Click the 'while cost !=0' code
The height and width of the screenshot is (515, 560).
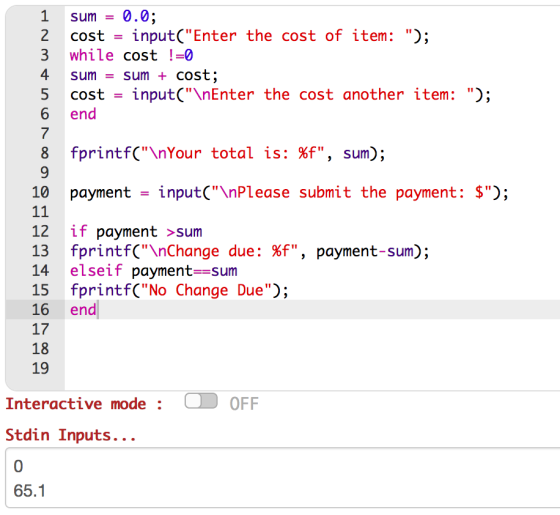pyautogui.click(x=131, y=55)
